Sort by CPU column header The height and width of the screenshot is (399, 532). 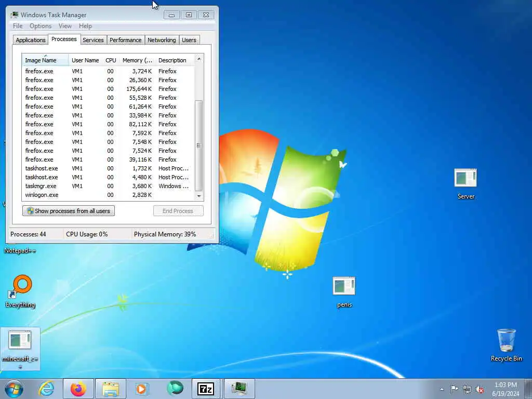pos(111,60)
